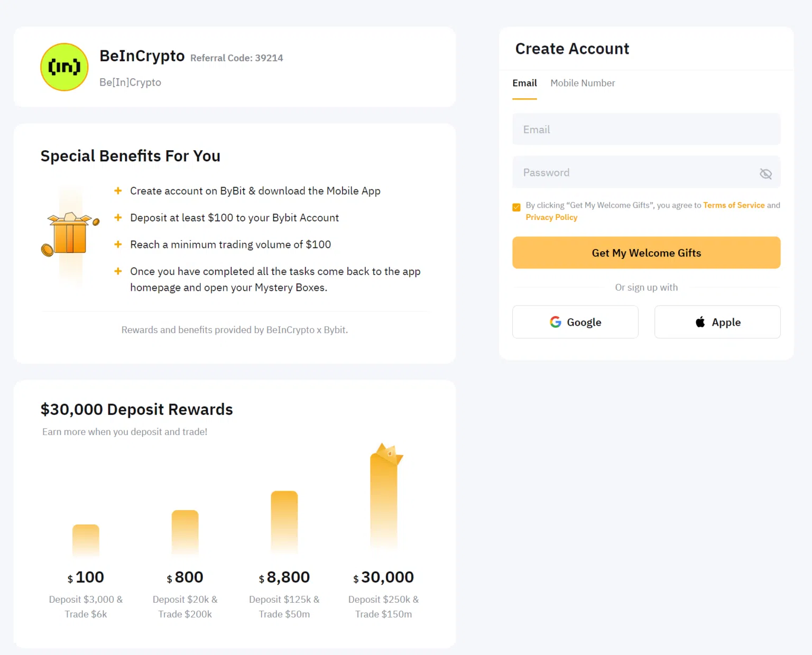This screenshot has width=812, height=655.
Task: Click the plus bullet beside Create account
Action: [x=118, y=190]
